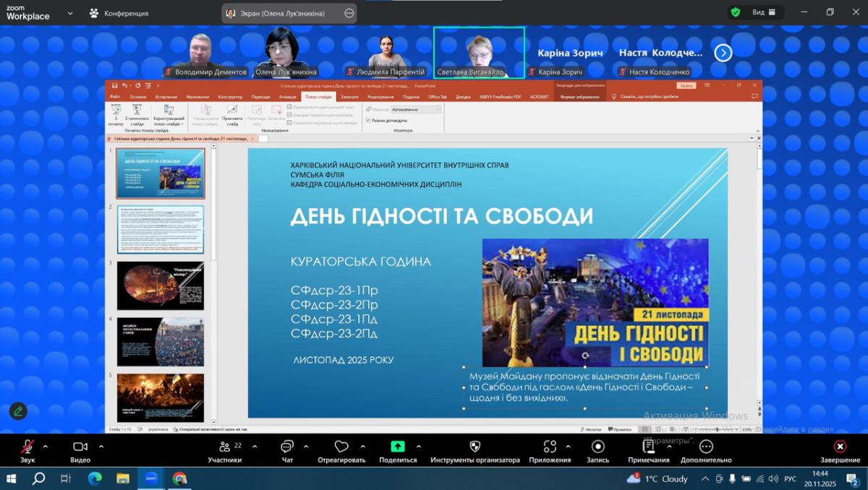Start camera with the Видео icon
The width and height of the screenshot is (868, 490).
80,447
